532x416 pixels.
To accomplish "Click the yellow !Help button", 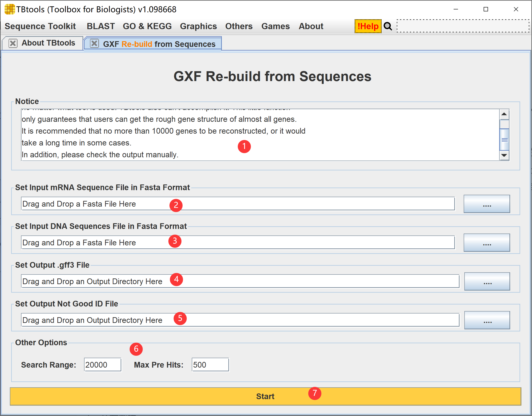I will click(368, 26).
